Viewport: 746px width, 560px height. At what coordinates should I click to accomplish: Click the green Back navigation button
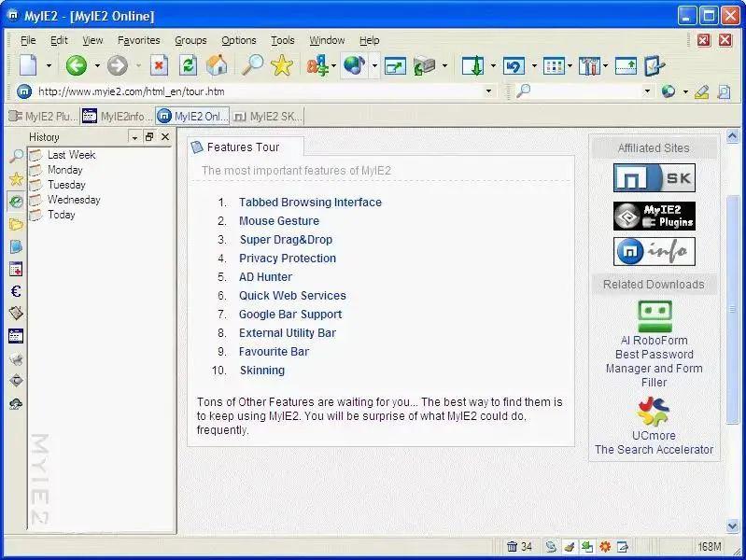pyautogui.click(x=76, y=65)
